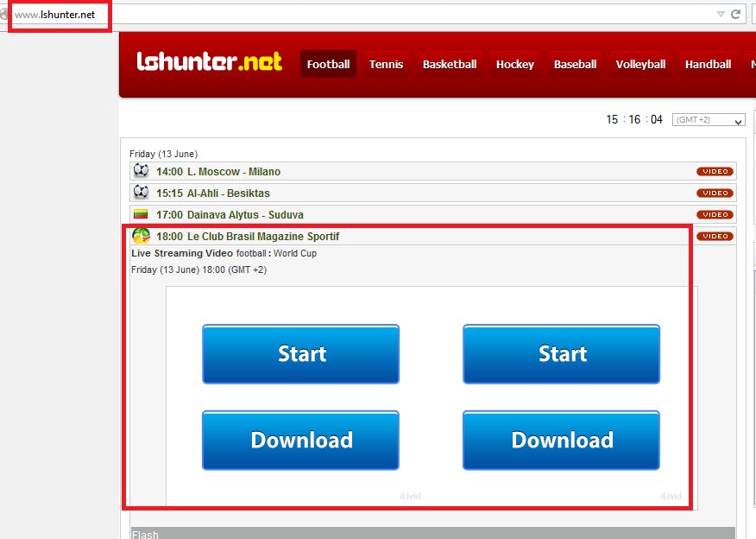Open the 15:15 Al-Ahli - Besiktas match link
Screen dimensions: 756x539
(212, 193)
